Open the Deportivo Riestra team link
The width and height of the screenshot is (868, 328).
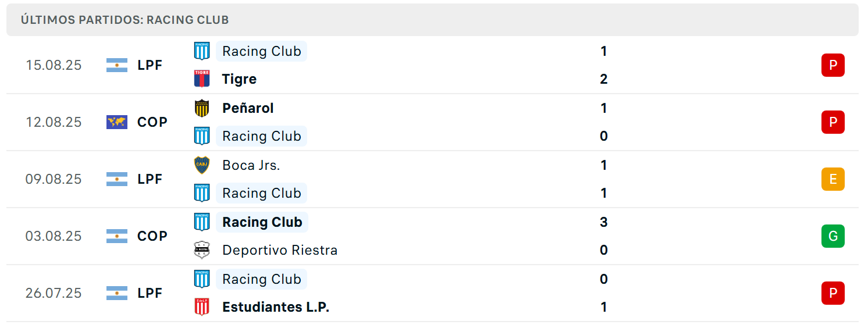[x=280, y=250]
